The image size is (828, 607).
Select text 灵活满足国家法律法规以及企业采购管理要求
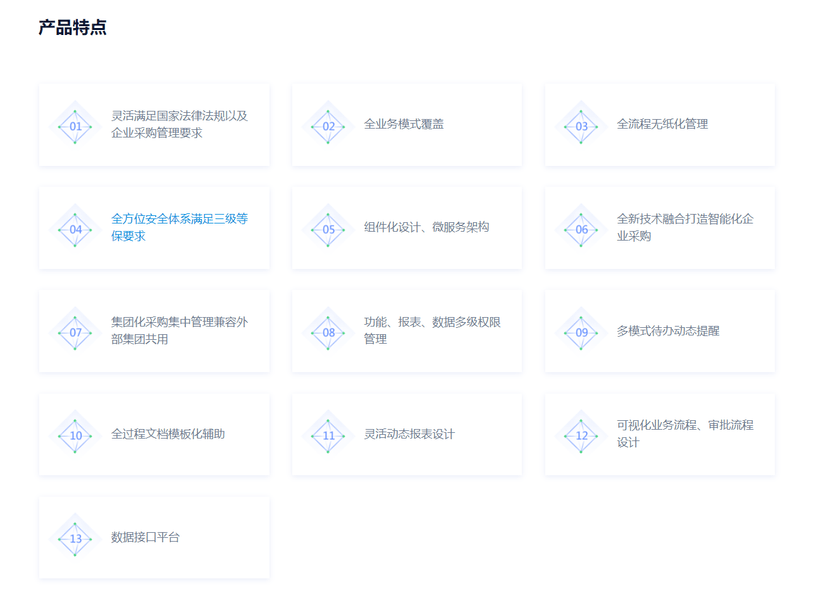tap(179, 124)
